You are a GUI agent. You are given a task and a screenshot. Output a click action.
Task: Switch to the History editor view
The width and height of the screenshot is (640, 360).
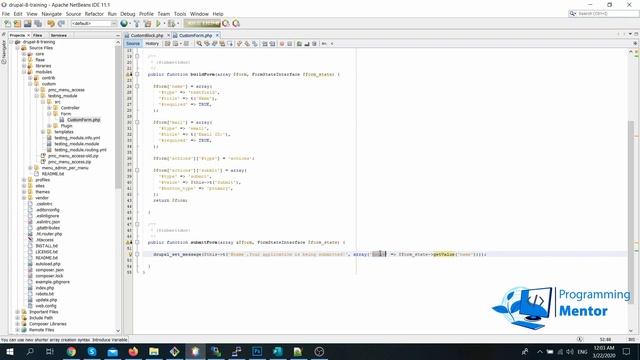(x=152, y=44)
